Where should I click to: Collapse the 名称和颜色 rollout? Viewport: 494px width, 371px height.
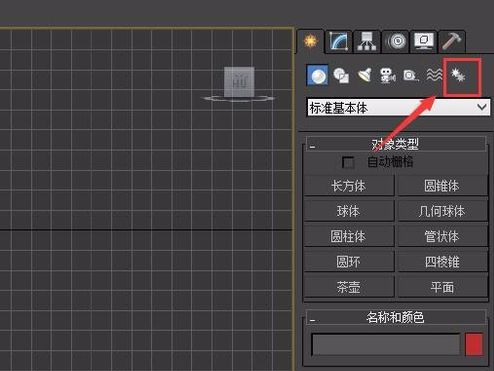396,317
